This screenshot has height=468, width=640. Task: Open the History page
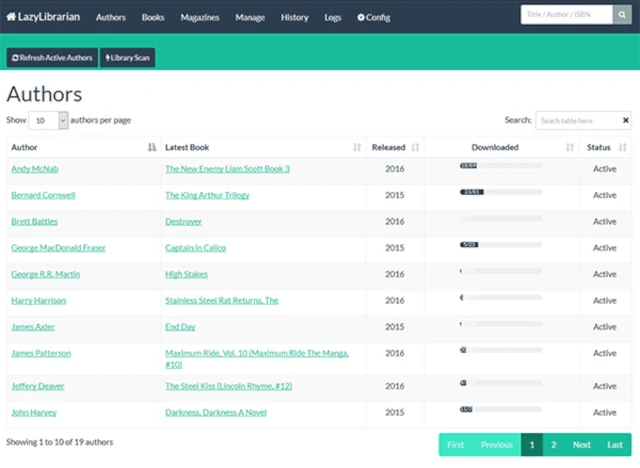pyautogui.click(x=294, y=17)
